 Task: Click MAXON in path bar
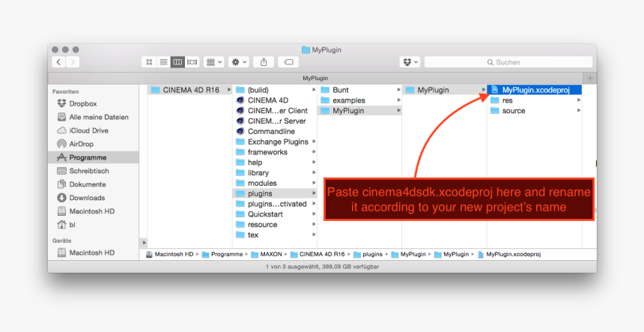(x=266, y=254)
